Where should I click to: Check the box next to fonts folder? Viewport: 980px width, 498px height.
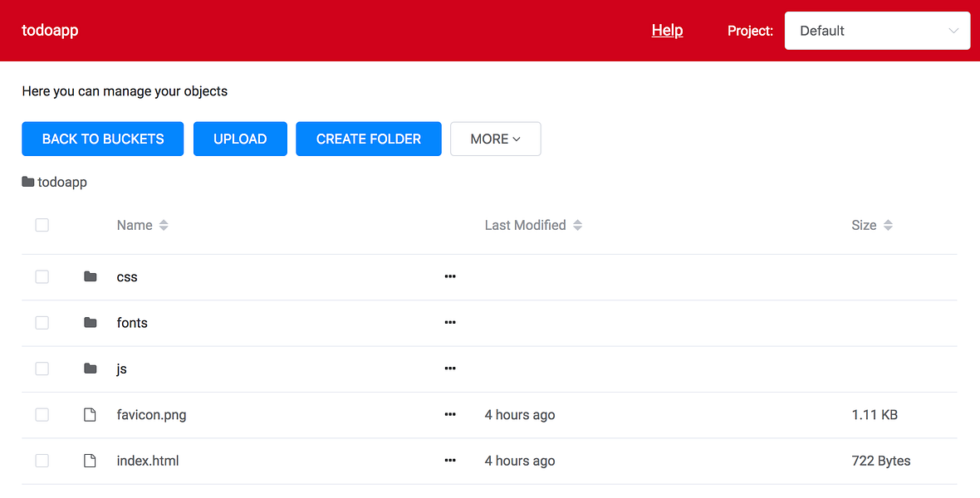(42, 322)
